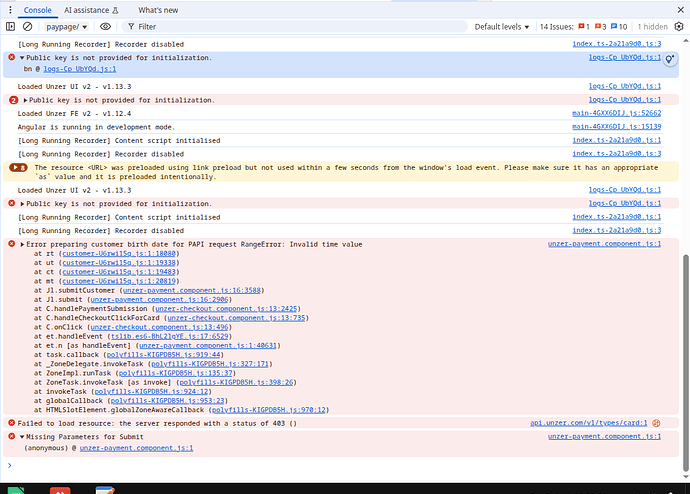This screenshot has width=690, height=494.
Task: Open polyfills-KIGPDB5H.js:919:44 link
Action: 163,355
